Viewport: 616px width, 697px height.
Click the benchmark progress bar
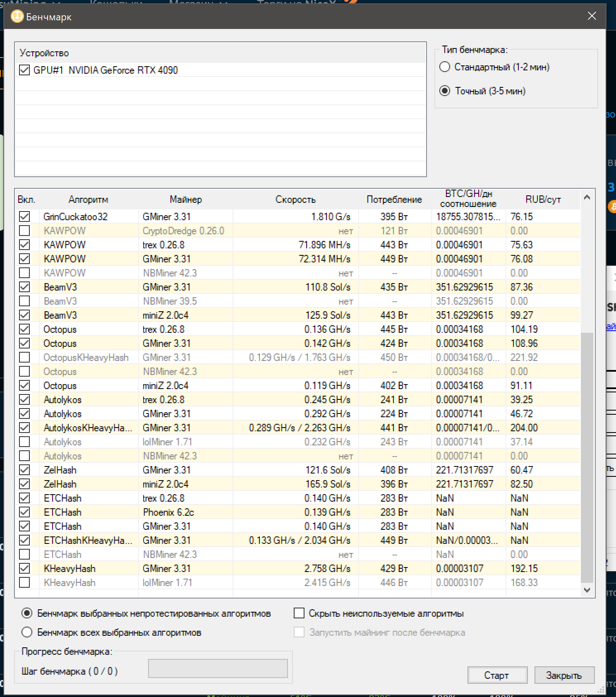click(218, 668)
